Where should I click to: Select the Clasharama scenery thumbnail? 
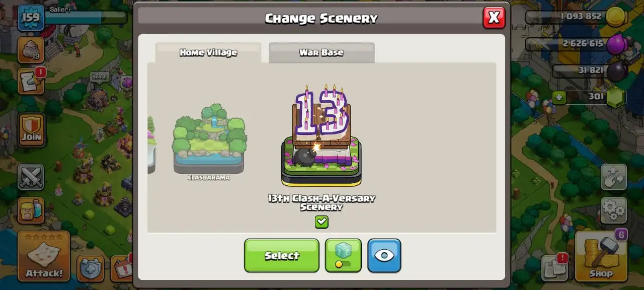click(209, 141)
